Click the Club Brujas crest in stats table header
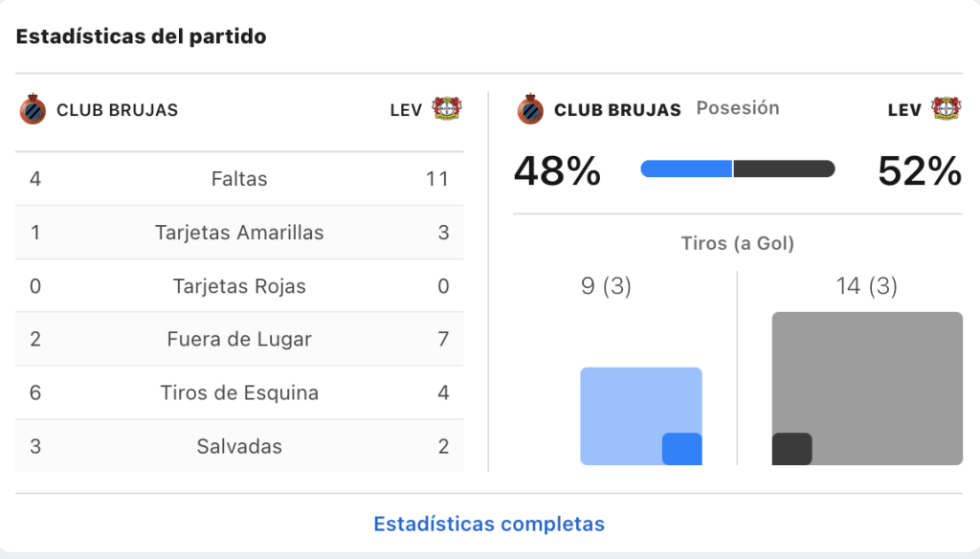Viewport: 980px width, 559px height. tap(33, 109)
